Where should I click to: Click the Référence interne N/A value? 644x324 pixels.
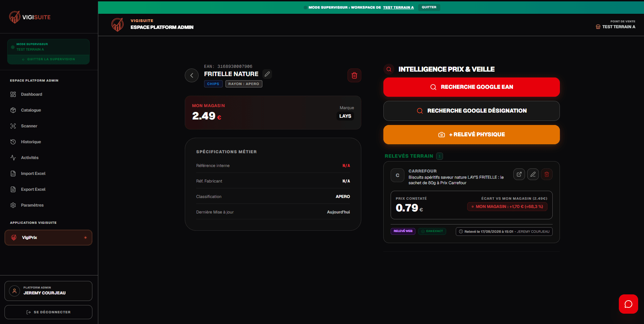click(x=346, y=166)
